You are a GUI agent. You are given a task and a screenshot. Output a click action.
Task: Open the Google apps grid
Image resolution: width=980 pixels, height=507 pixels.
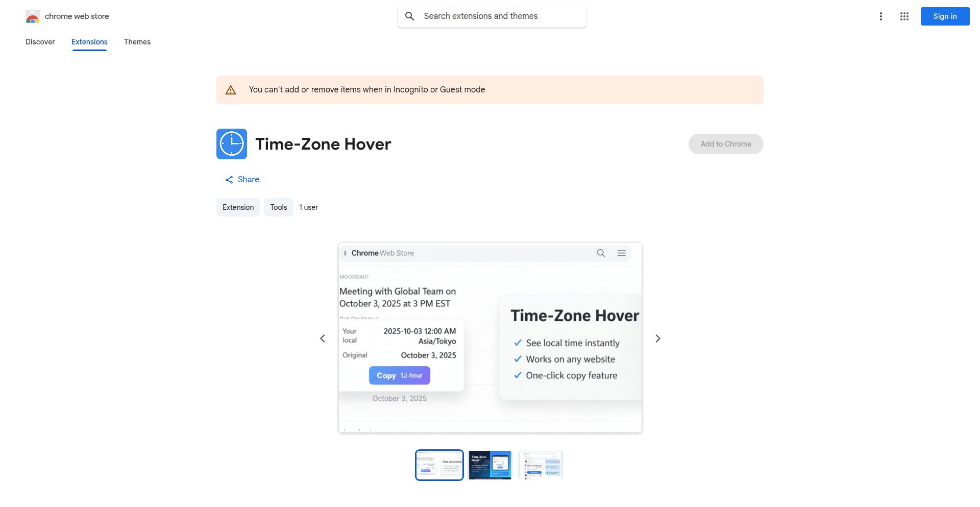[x=904, y=16]
